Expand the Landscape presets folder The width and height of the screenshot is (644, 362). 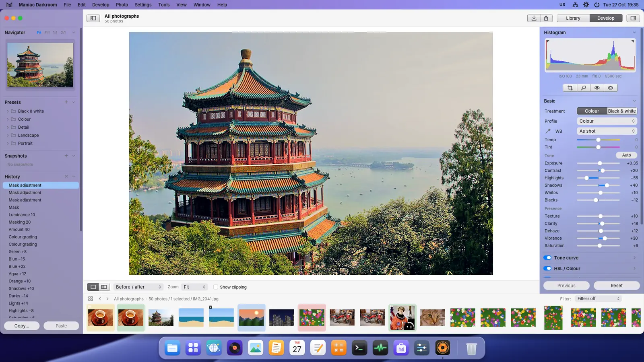click(x=8, y=135)
